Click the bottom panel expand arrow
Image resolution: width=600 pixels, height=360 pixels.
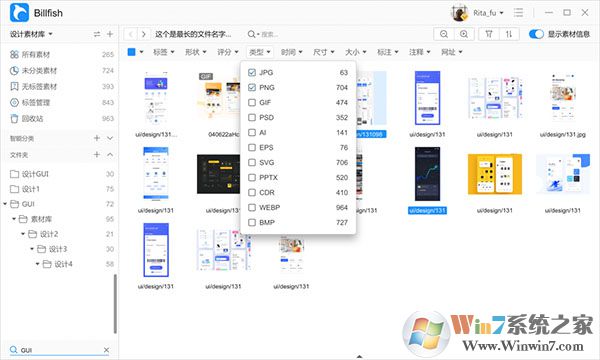pos(359,357)
